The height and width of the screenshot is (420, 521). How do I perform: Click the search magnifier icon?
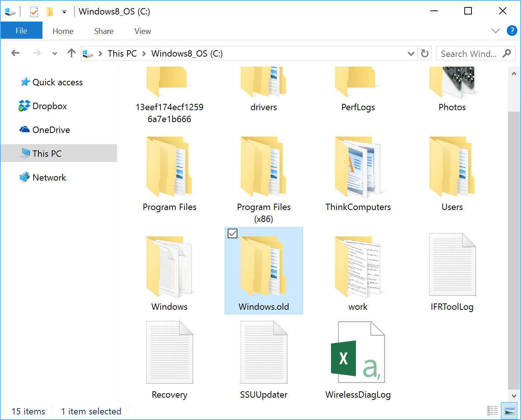tap(506, 54)
